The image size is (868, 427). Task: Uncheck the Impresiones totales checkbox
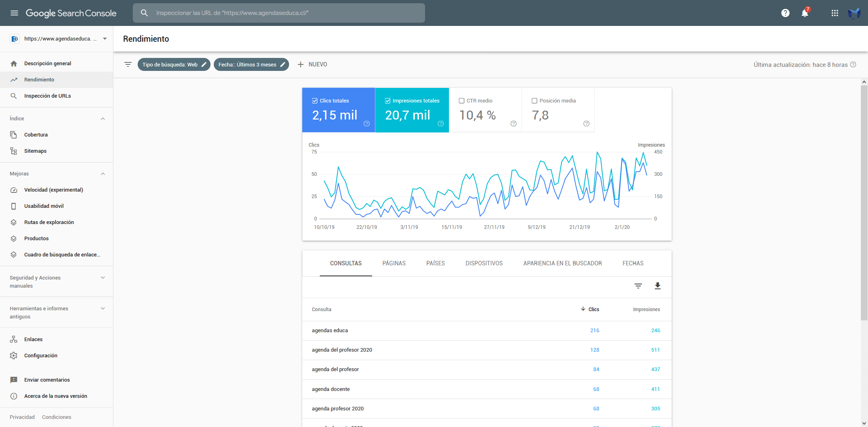point(387,100)
